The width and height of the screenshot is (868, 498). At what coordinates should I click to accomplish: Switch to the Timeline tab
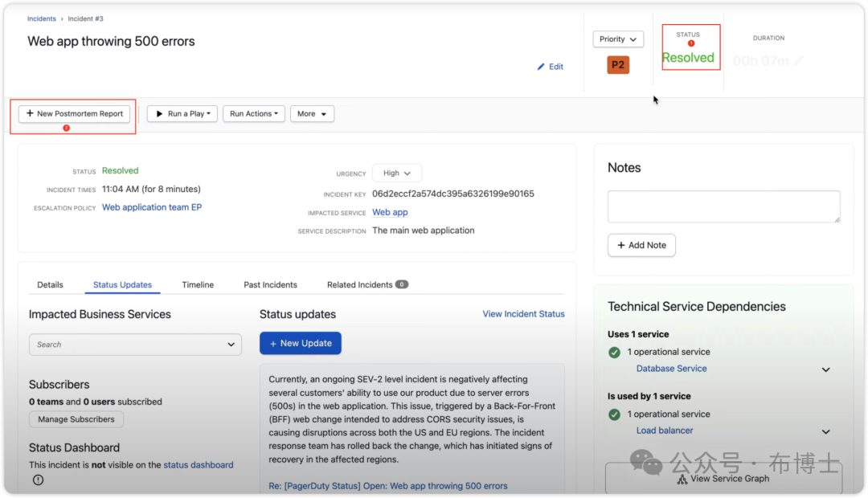(198, 284)
